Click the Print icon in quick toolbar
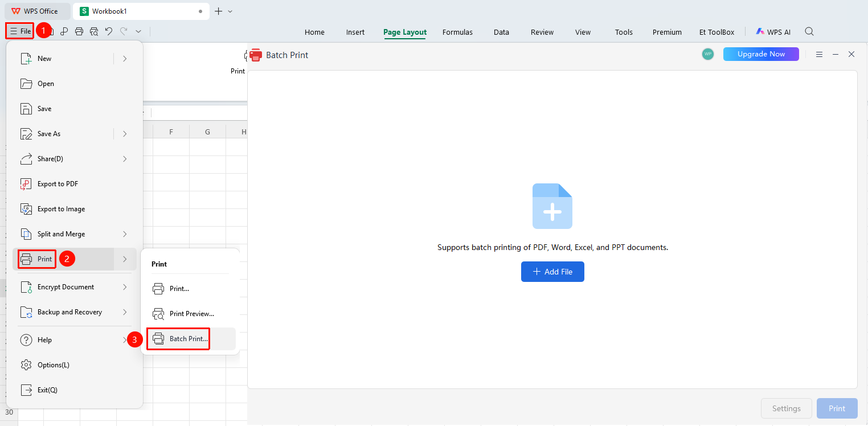The height and width of the screenshot is (426, 868). click(x=79, y=32)
